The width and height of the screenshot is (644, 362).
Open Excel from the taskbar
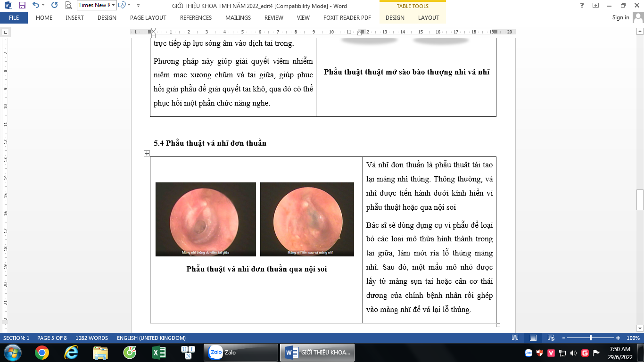[159, 353]
